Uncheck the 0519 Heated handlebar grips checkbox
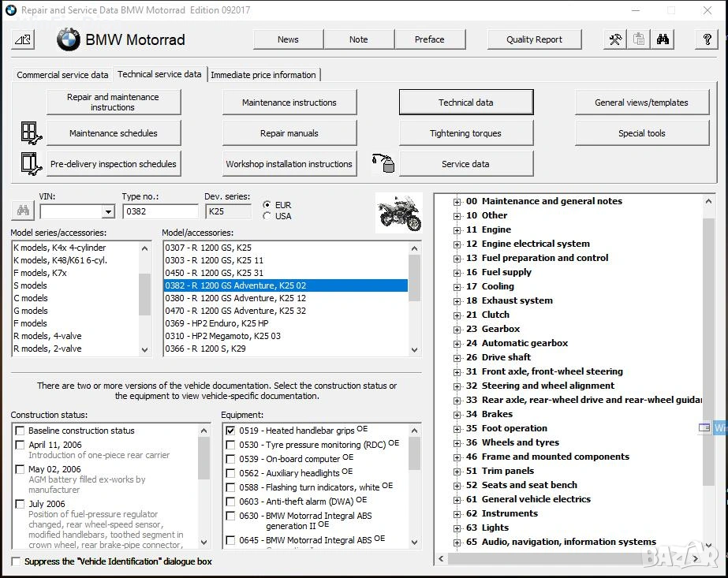Screen dimensions: 728x578 point(230,431)
